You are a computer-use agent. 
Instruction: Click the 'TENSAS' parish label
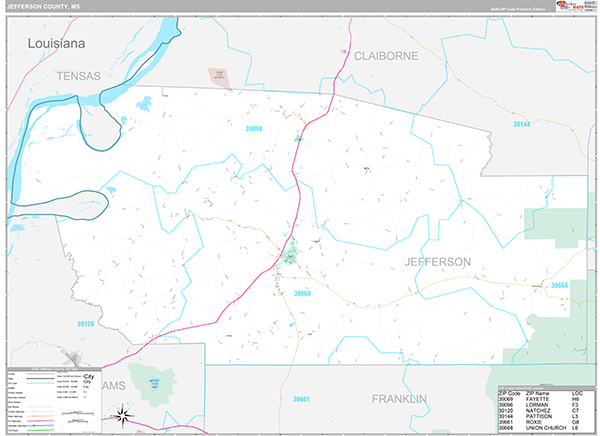79,76
